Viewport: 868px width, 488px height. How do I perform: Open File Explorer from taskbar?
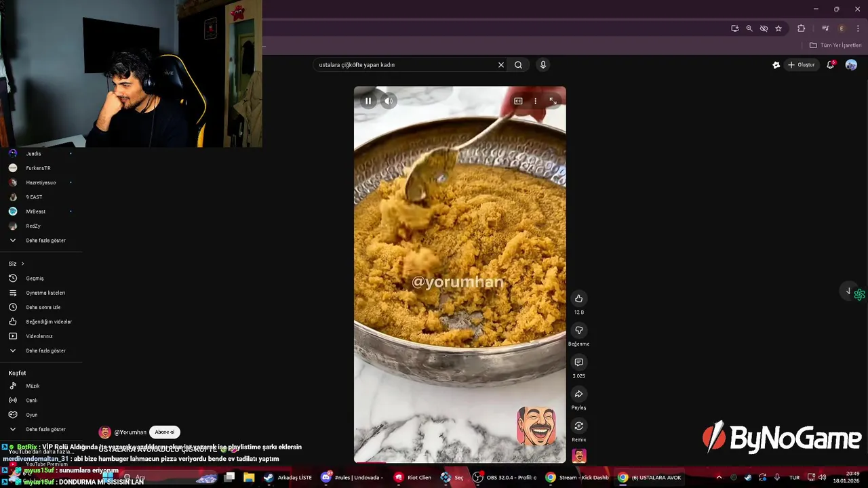249,477
